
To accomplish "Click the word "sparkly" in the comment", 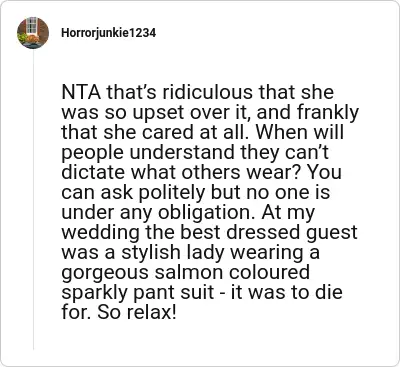I will [x=95, y=294].
